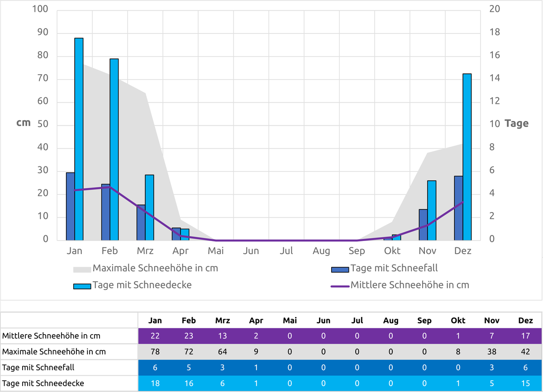Click the 'Tage' right axis title
Screen dimensions: 543x392
516,123
